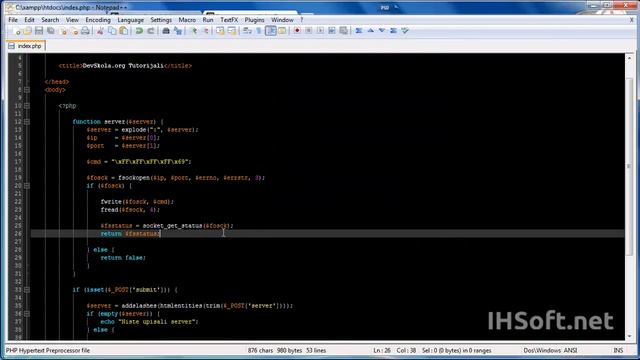Click 'Ln : 26' in status bar
The height and width of the screenshot is (360, 640).
[382, 350]
